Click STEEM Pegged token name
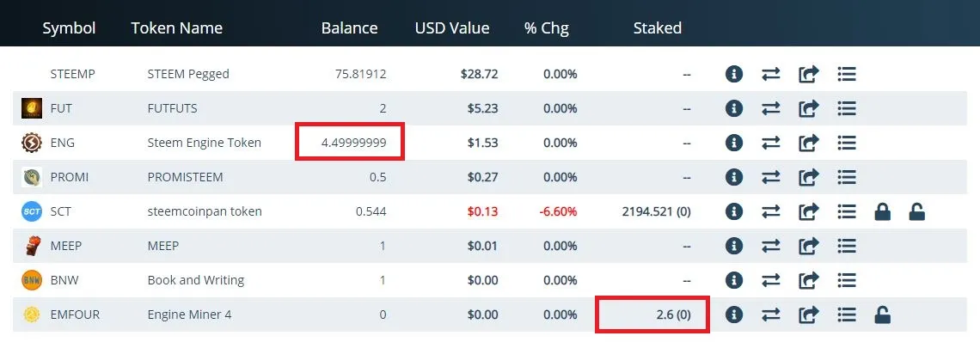Viewport: 980px width, 342px height. (188, 74)
